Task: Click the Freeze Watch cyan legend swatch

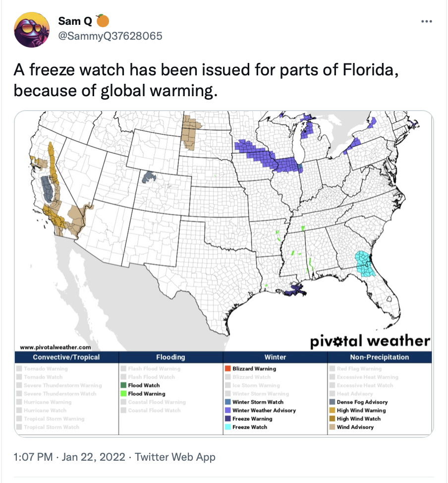Action: pyautogui.click(x=228, y=427)
